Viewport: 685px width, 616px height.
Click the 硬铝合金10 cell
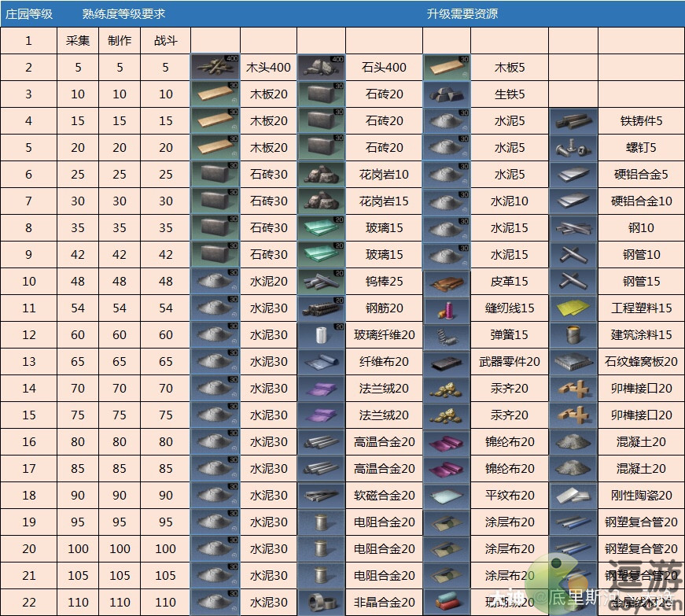pyautogui.click(x=641, y=201)
